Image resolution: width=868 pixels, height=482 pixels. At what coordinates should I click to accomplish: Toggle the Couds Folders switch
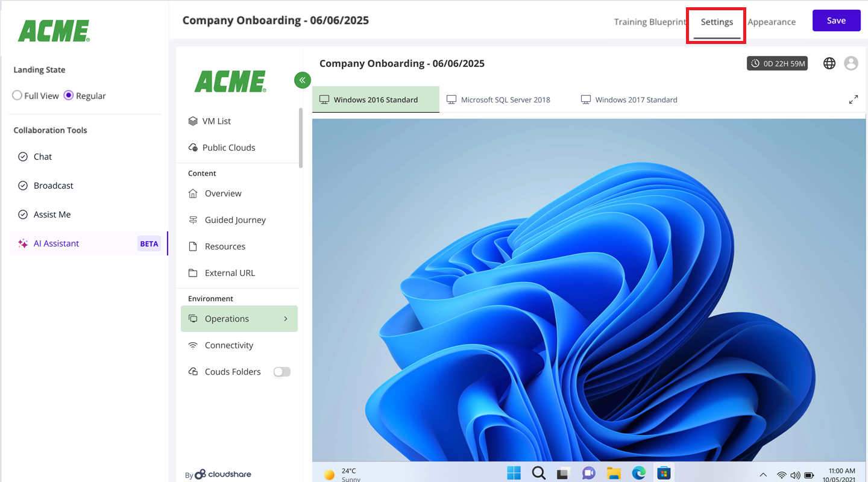pyautogui.click(x=282, y=372)
